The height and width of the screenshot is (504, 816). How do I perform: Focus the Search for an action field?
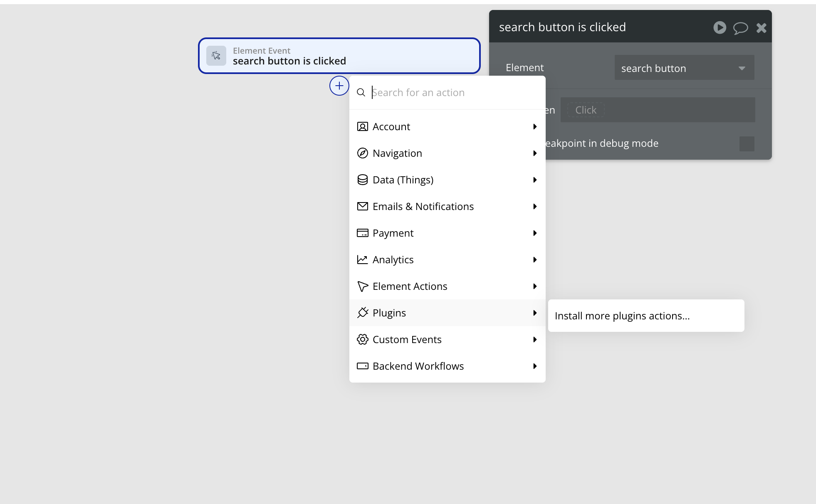(456, 92)
